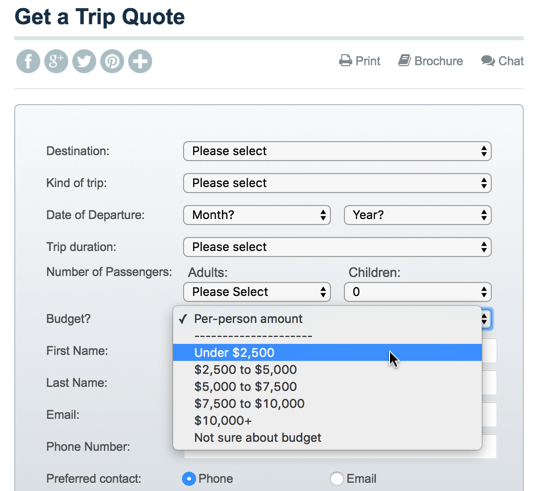Expand the Kind of trip dropdown
The height and width of the screenshot is (491, 541).
[x=337, y=183]
